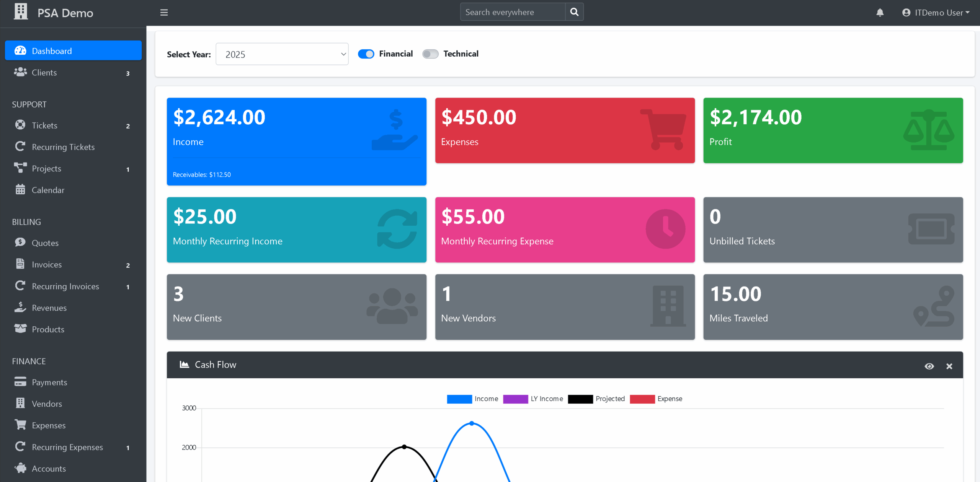
Task: Toggle Cash Flow visibility with eye icon
Action: [x=929, y=366]
